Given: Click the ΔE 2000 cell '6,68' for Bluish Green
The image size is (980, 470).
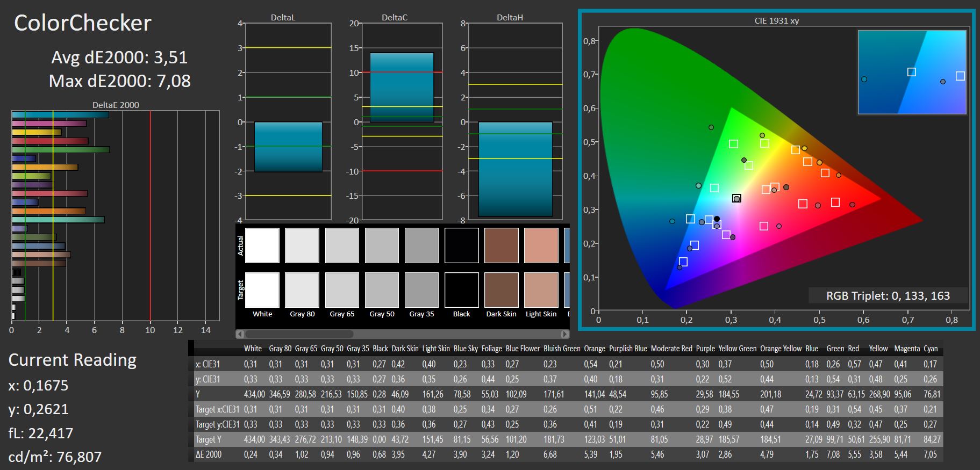Looking at the screenshot, I should [551, 454].
